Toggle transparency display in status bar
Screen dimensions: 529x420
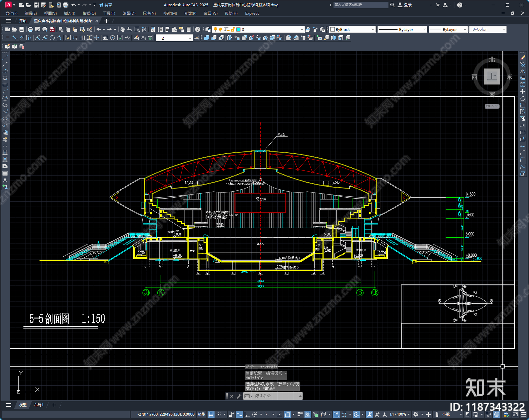(307, 414)
